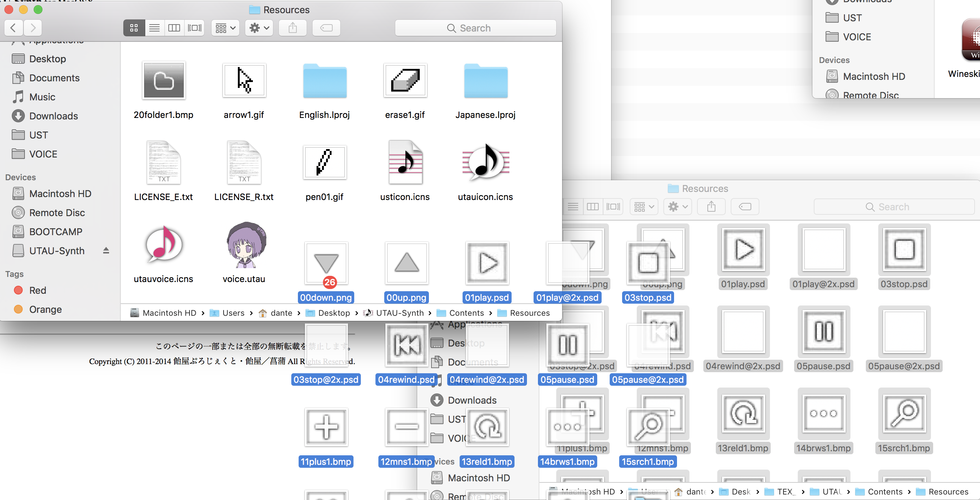
Task: Select 05pause.psd in the background Resources window
Action: pyautogui.click(x=824, y=331)
